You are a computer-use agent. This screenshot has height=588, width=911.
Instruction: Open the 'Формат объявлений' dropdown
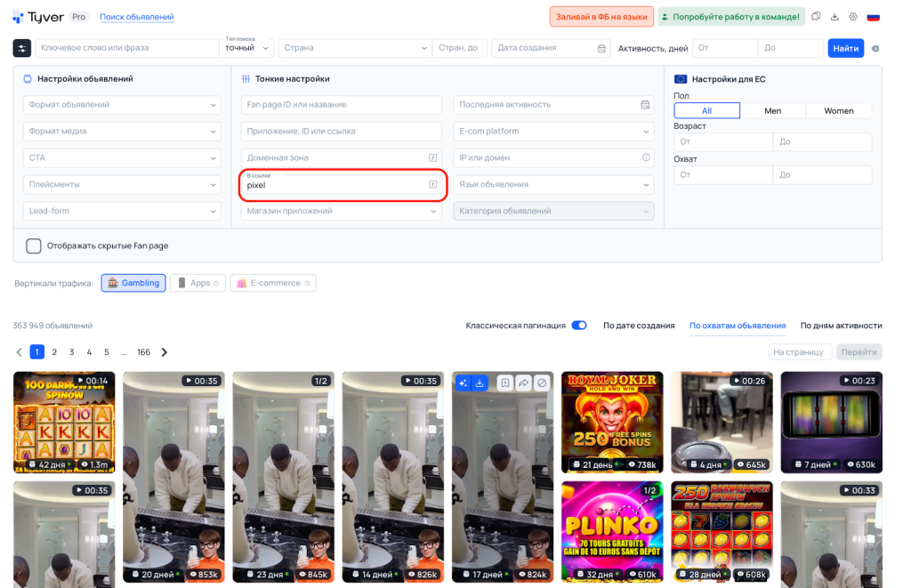(122, 105)
